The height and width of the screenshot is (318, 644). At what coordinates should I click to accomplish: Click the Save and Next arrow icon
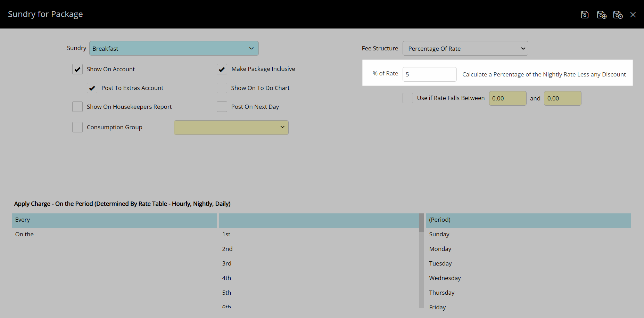[601, 15]
